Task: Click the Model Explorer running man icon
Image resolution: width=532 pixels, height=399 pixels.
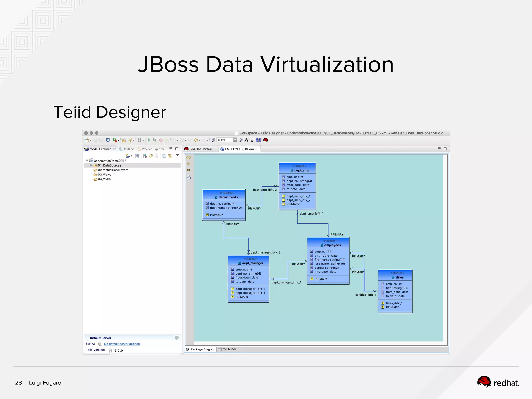Action: pyautogui.click(x=137, y=156)
